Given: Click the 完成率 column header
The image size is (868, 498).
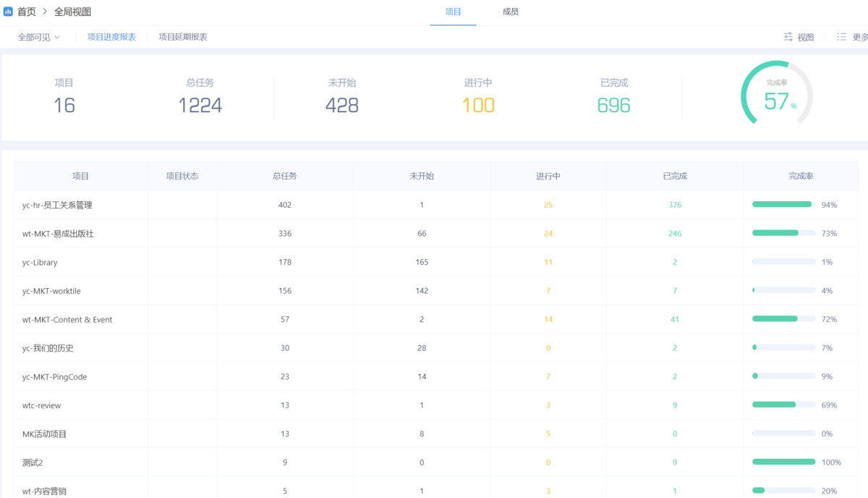Looking at the screenshot, I should (x=801, y=176).
